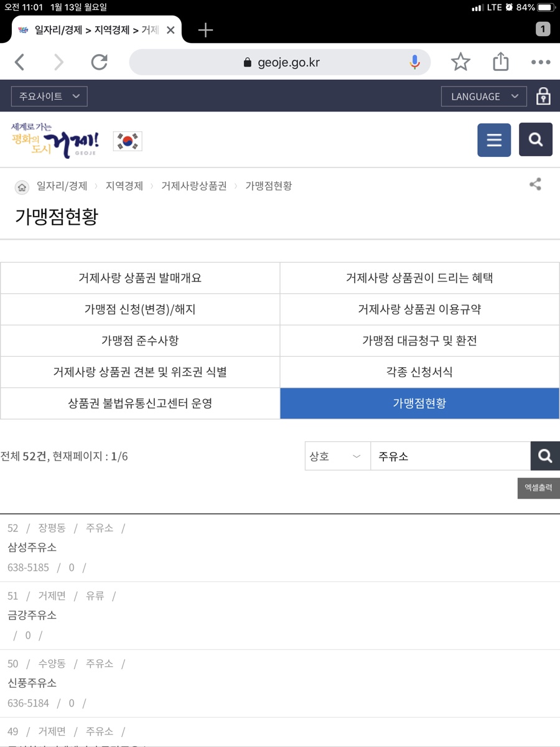Go home via breadcrumb house icon
The width and height of the screenshot is (560, 747).
point(22,187)
